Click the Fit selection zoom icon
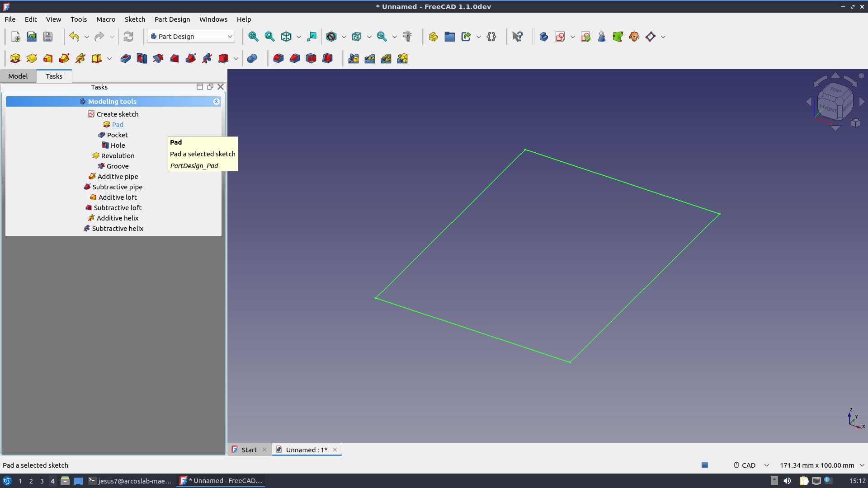Image resolution: width=868 pixels, height=488 pixels. (x=269, y=37)
